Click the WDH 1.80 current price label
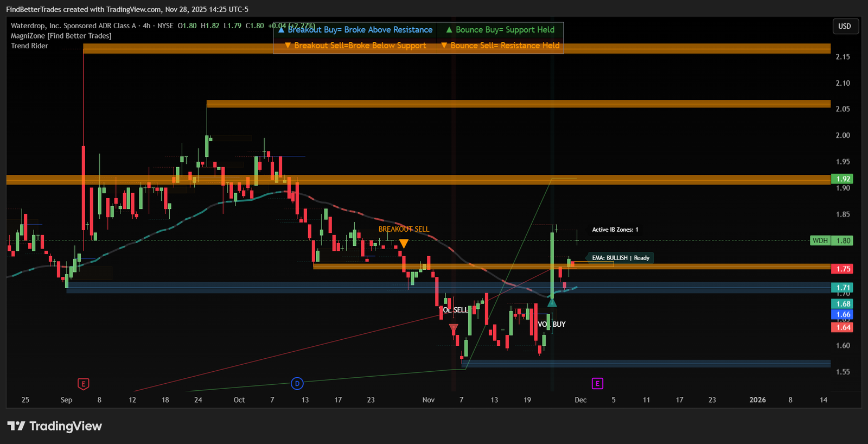The height and width of the screenshot is (444, 868). pyautogui.click(x=832, y=240)
